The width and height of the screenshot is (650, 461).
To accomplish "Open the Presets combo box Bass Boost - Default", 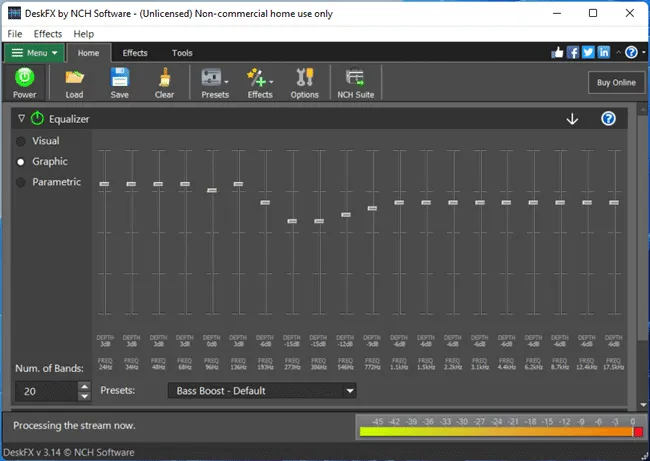I will pyautogui.click(x=262, y=391).
